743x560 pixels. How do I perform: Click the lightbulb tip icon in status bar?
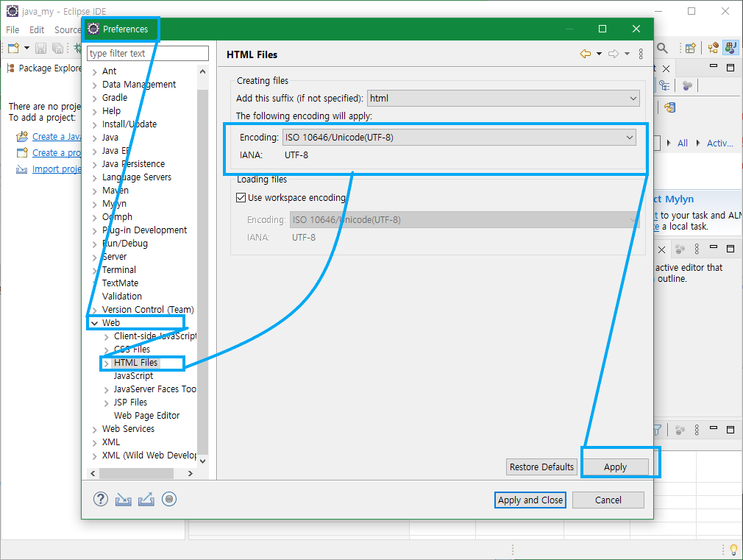point(733,550)
